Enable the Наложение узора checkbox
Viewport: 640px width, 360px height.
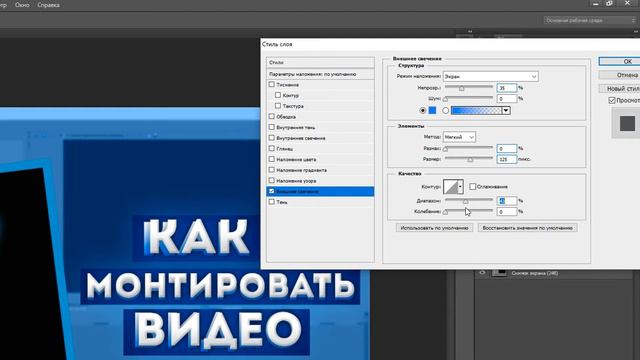tap(272, 180)
